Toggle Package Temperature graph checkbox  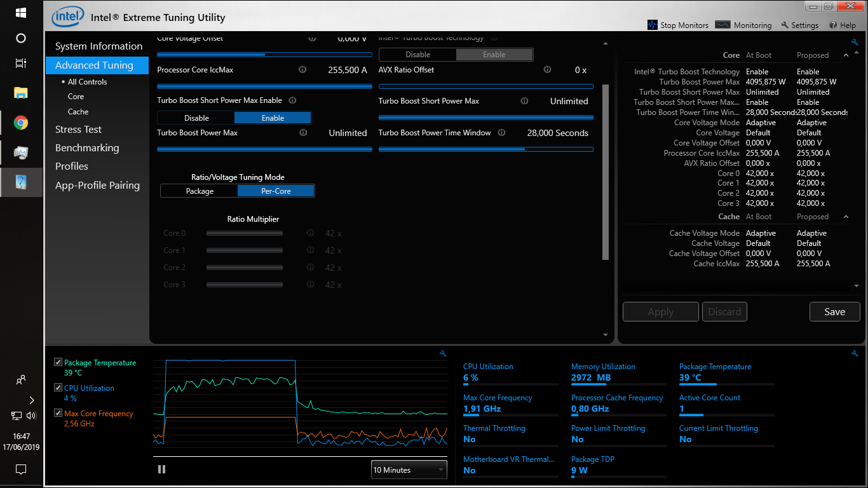58,362
